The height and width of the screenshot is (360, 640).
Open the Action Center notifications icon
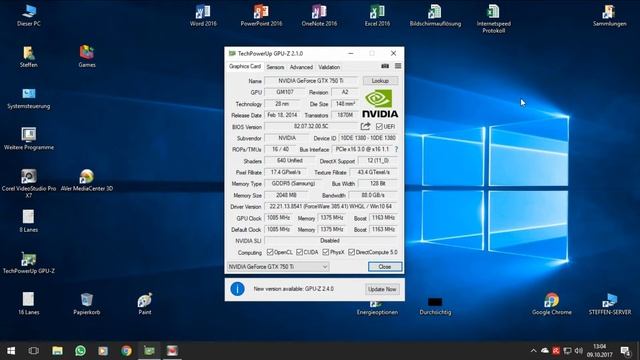[x=625, y=351]
